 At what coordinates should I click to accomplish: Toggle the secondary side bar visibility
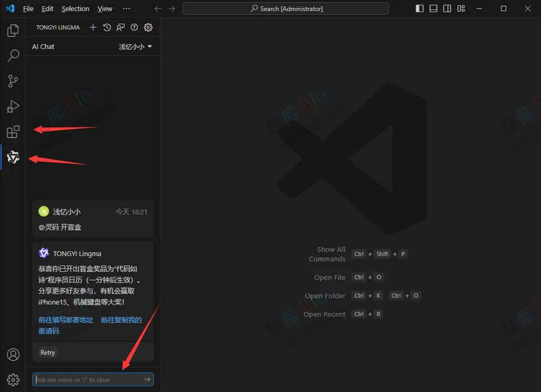447,8
